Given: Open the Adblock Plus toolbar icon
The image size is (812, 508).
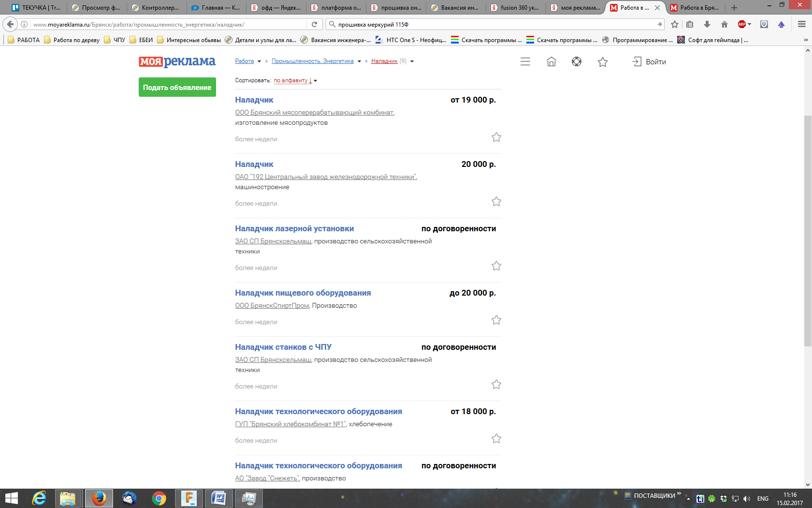Looking at the screenshot, I should tap(742, 24).
